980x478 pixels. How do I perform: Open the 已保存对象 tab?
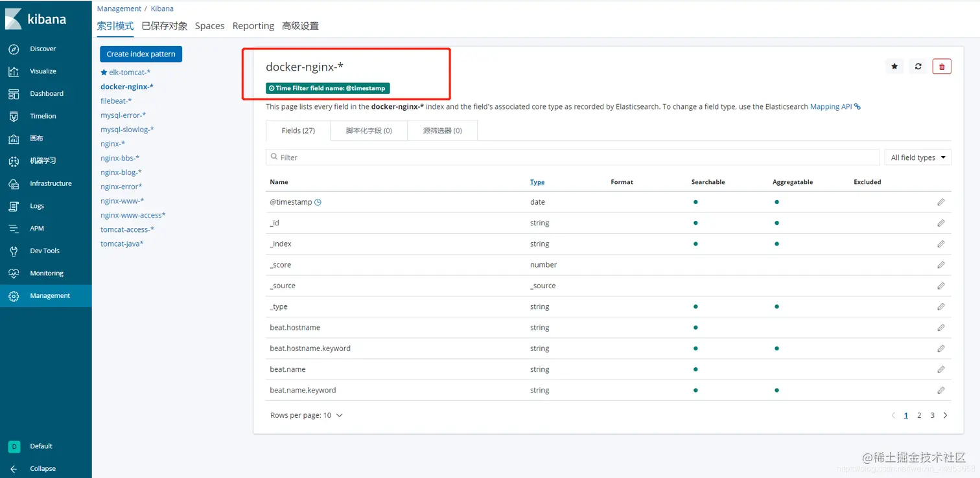[165, 26]
